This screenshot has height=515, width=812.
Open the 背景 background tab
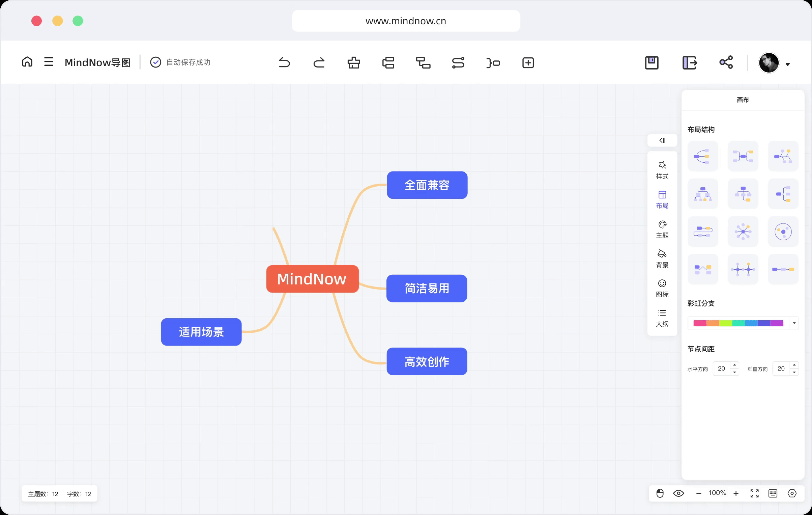click(x=662, y=259)
